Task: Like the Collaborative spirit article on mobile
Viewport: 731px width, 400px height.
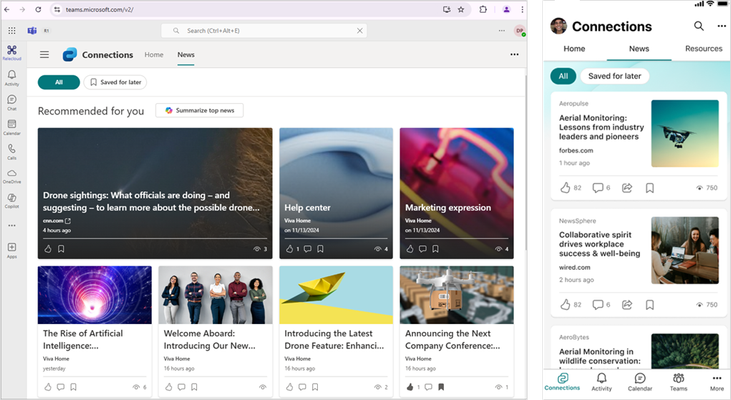Action: pyautogui.click(x=565, y=304)
